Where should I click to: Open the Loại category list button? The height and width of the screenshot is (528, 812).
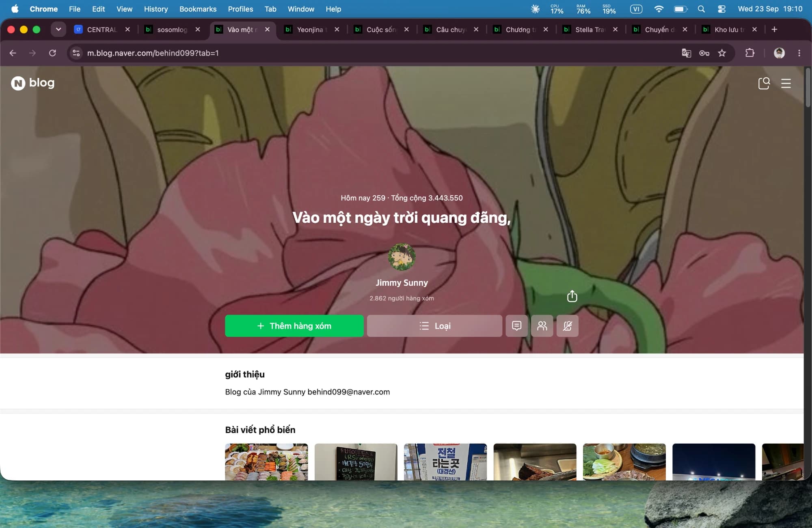(434, 326)
